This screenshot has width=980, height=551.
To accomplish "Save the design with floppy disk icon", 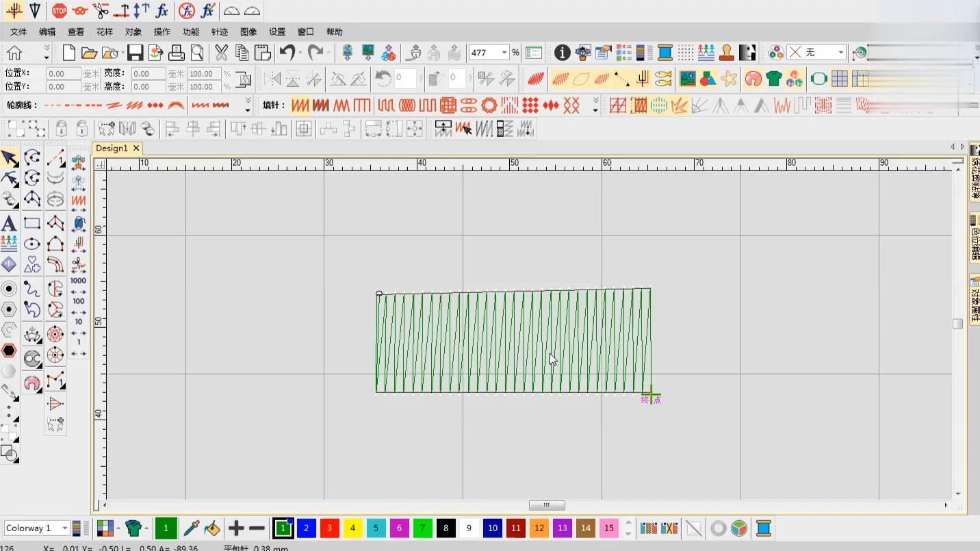I will tap(135, 53).
